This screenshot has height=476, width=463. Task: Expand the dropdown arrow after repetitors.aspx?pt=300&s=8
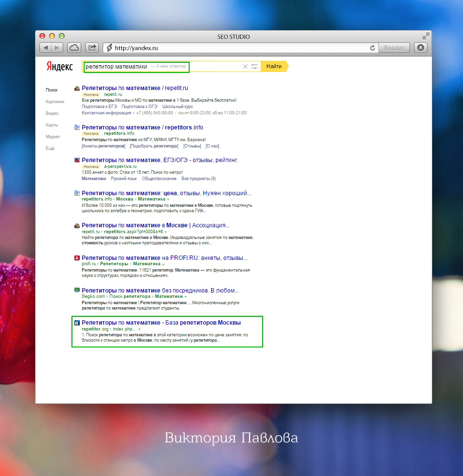click(x=166, y=232)
